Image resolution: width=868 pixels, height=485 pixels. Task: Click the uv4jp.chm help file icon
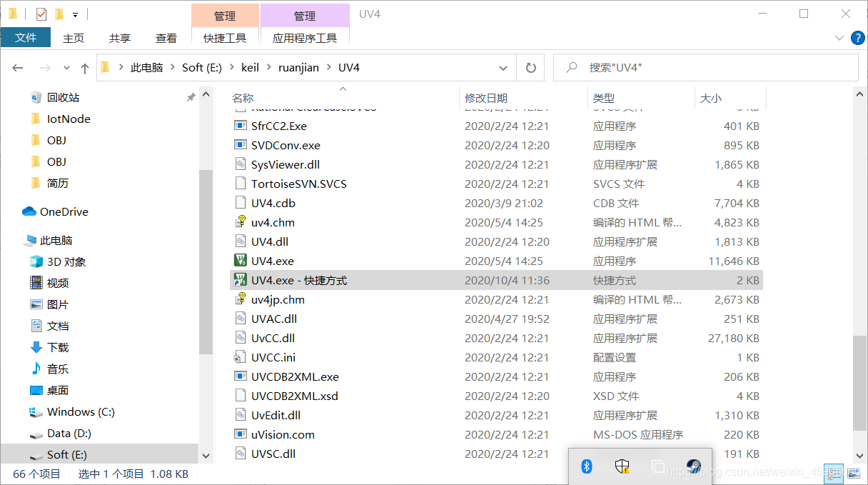(241, 299)
